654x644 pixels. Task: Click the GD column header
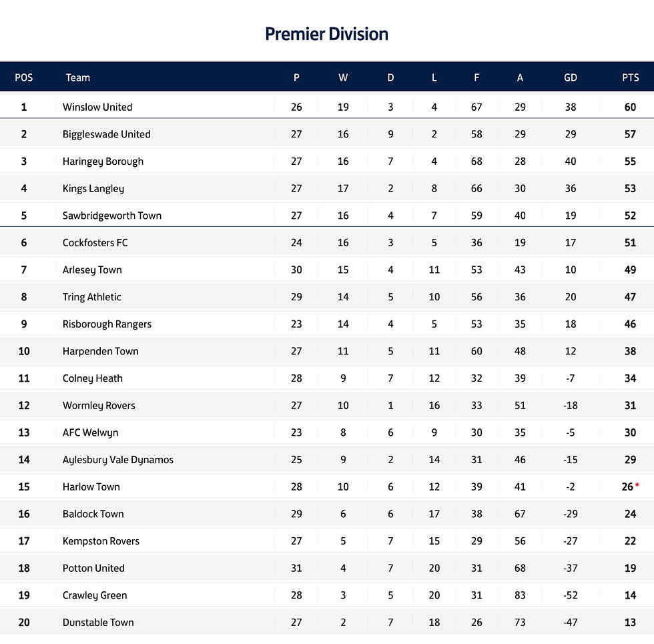[570, 77]
